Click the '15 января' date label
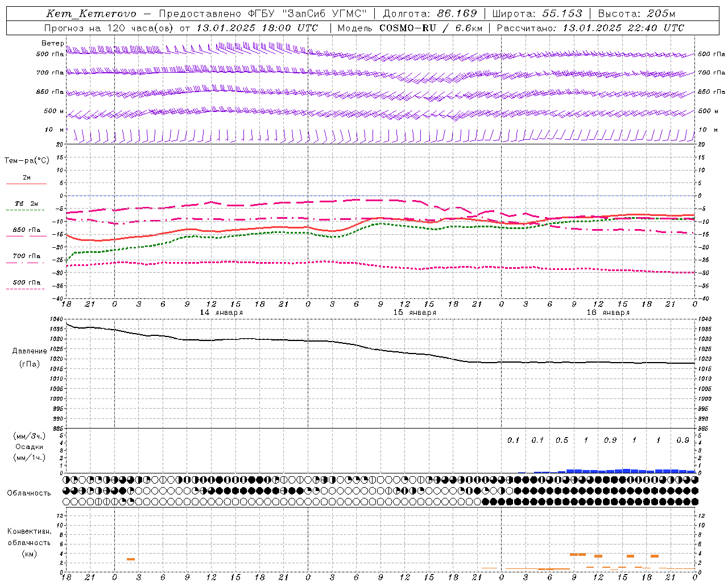Image resolution: width=728 pixels, height=582 pixels. tap(415, 313)
